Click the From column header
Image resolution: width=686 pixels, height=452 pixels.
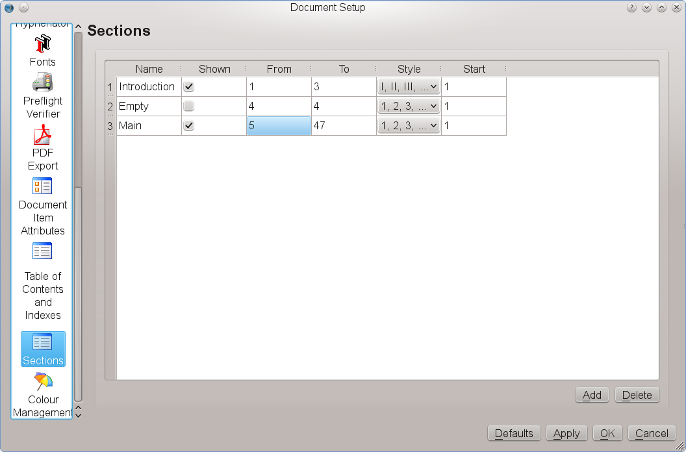pyautogui.click(x=279, y=69)
